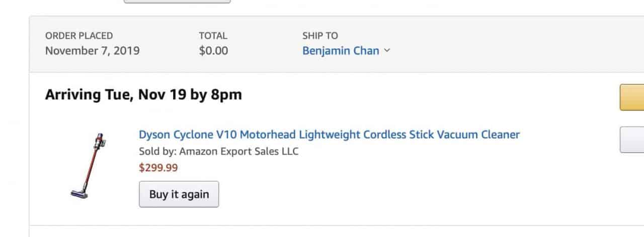The image size is (644, 237).
Task: Click the Buy it again button
Action: pos(179,194)
